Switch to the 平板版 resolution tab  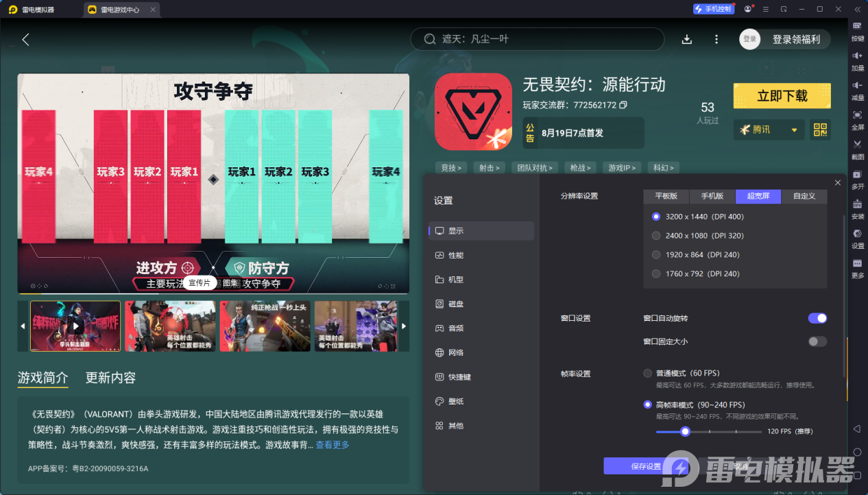666,196
